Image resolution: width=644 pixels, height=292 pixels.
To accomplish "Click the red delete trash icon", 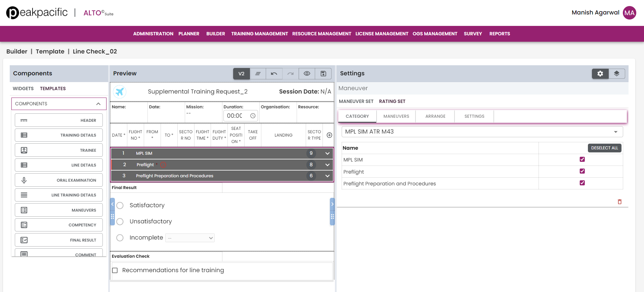I will click(619, 202).
